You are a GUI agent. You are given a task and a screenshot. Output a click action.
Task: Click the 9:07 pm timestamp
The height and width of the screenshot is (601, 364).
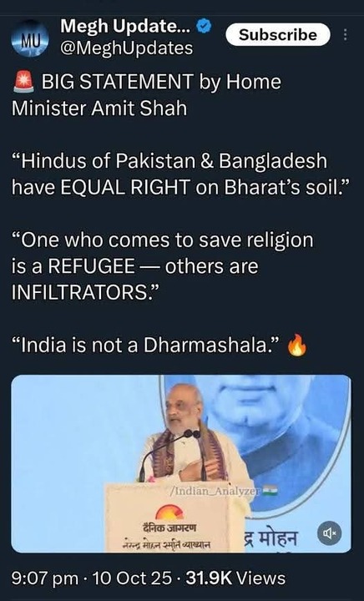pos(45,578)
